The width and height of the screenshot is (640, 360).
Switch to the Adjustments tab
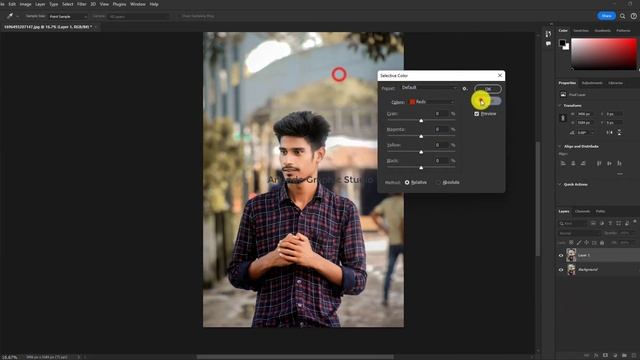(592, 83)
